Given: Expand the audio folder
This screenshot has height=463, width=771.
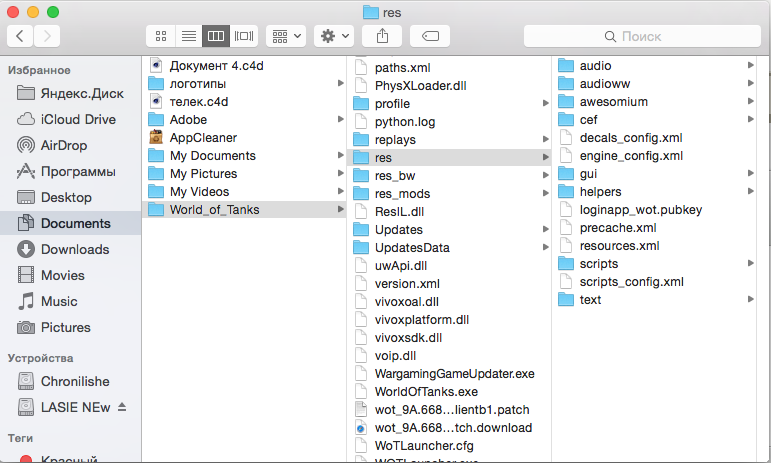Looking at the screenshot, I should pyautogui.click(x=750, y=66).
